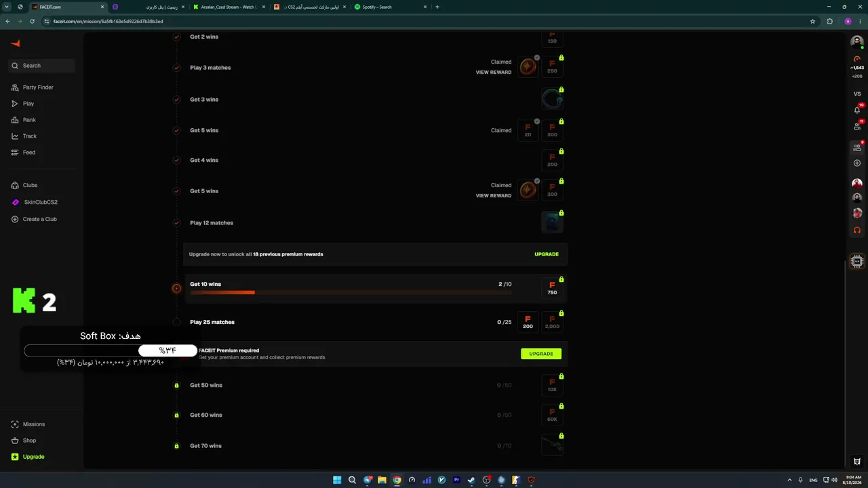Go back in browser history
The image size is (868, 488).
pyautogui.click(x=7, y=21)
